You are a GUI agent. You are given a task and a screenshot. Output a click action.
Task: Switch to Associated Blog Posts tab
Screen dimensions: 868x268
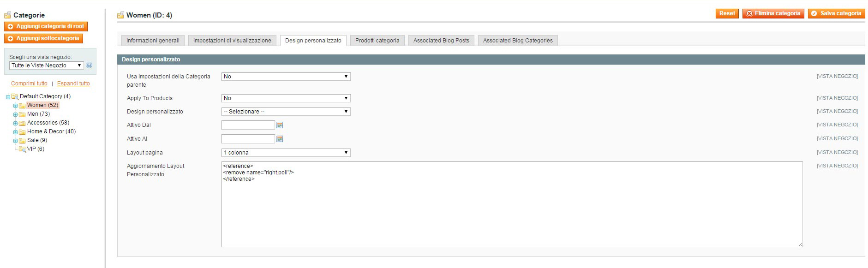(441, 41)
